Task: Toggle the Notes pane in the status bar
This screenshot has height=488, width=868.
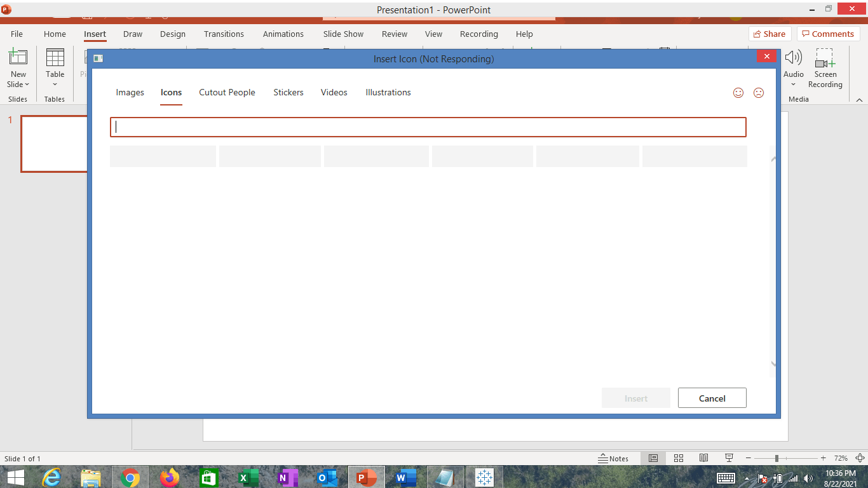Action: pos(613,458)
